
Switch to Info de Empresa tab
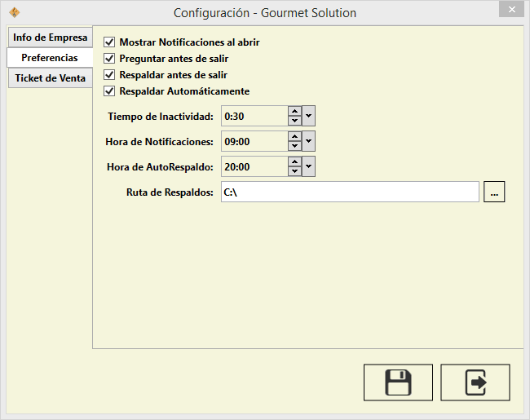50,38
